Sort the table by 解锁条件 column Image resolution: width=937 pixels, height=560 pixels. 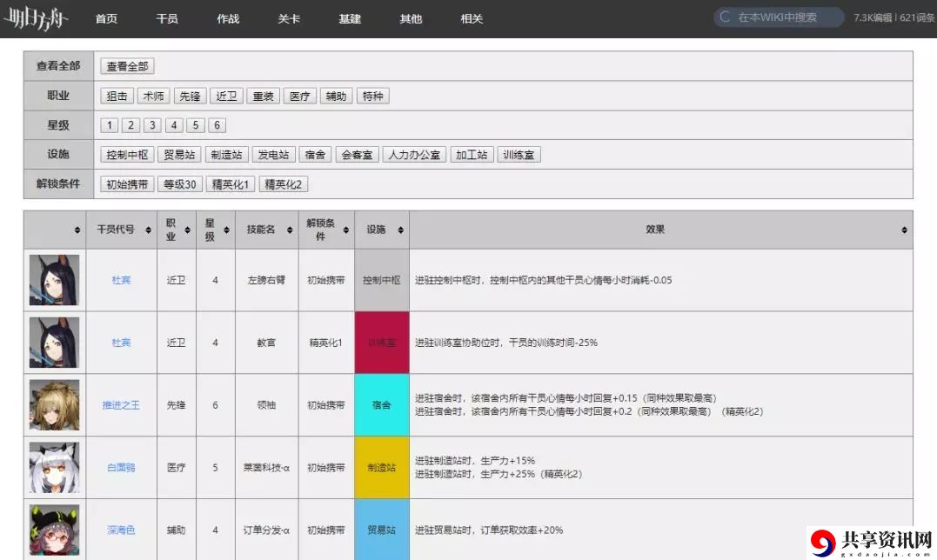(346, 230)
